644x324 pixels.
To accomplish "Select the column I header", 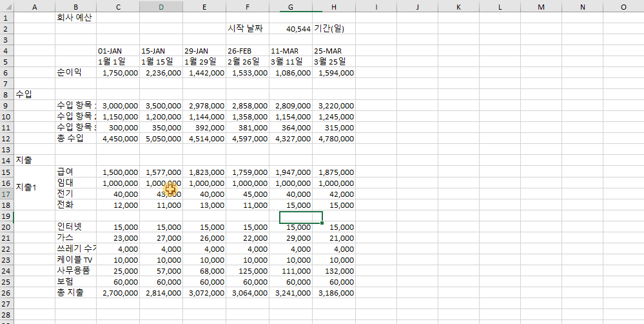I will tap(376, 6).
